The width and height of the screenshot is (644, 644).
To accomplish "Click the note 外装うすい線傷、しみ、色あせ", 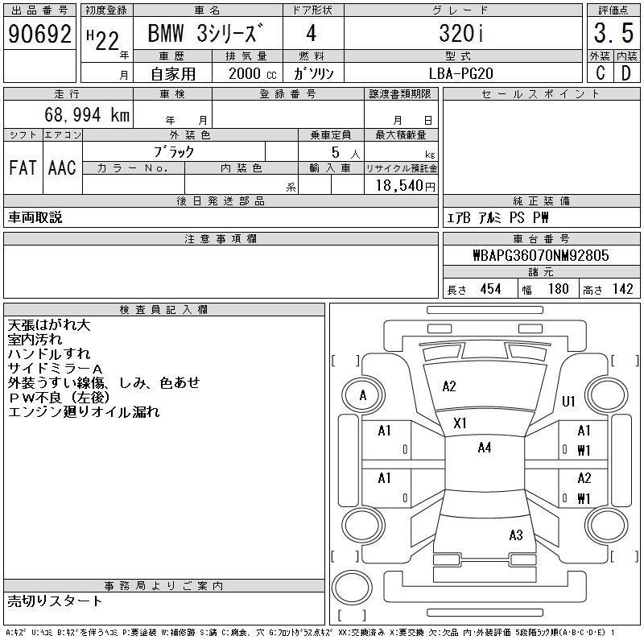I will point(104,383).
